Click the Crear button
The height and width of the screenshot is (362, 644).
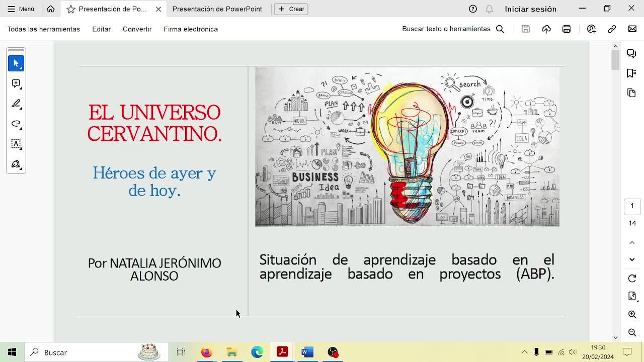click(291, 9)
